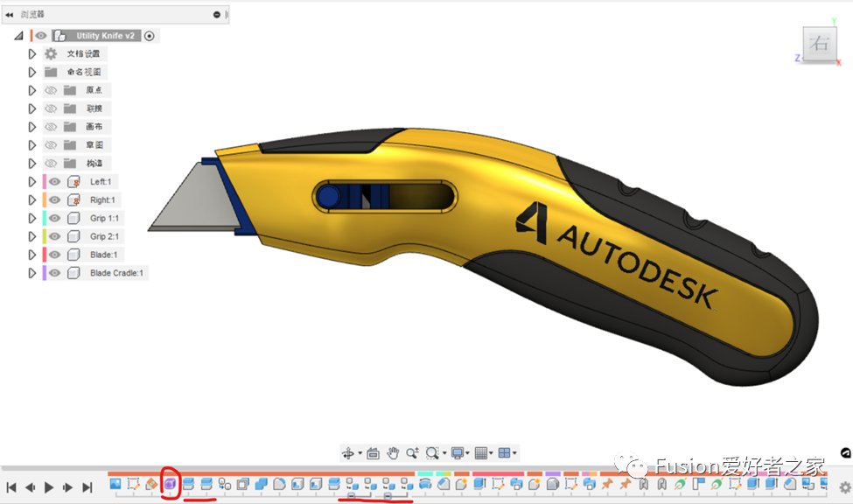Expand the 文档设置 tree node

click(32, 54)
